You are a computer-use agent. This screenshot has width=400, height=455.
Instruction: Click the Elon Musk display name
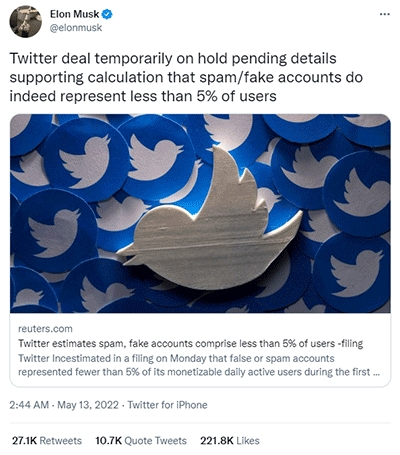[x=74, y=14]
